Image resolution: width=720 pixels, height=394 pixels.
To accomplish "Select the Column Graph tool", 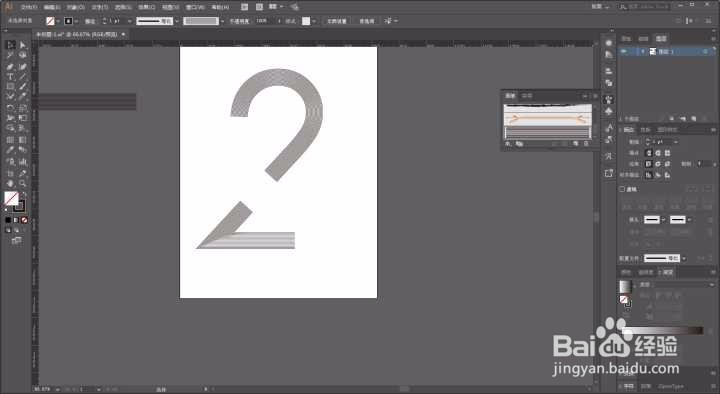I will (x=23, y=162).
